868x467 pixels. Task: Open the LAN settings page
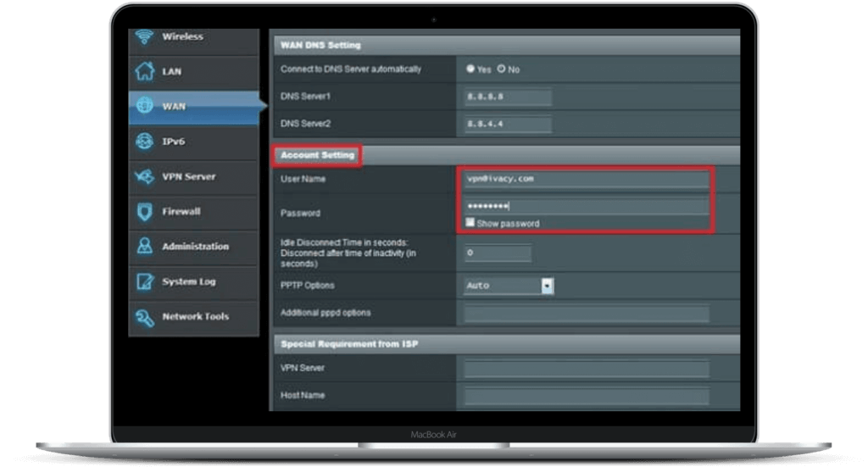coord(194,72)
